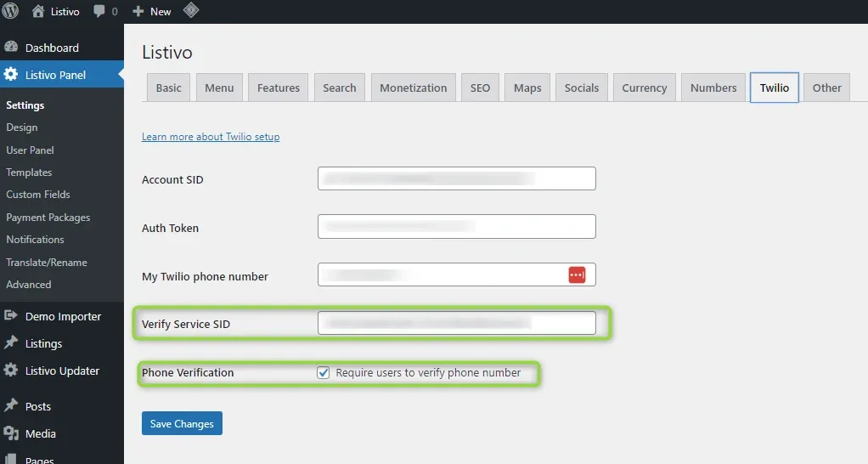Click the red password manager icon in phone field

coord(577,274)
